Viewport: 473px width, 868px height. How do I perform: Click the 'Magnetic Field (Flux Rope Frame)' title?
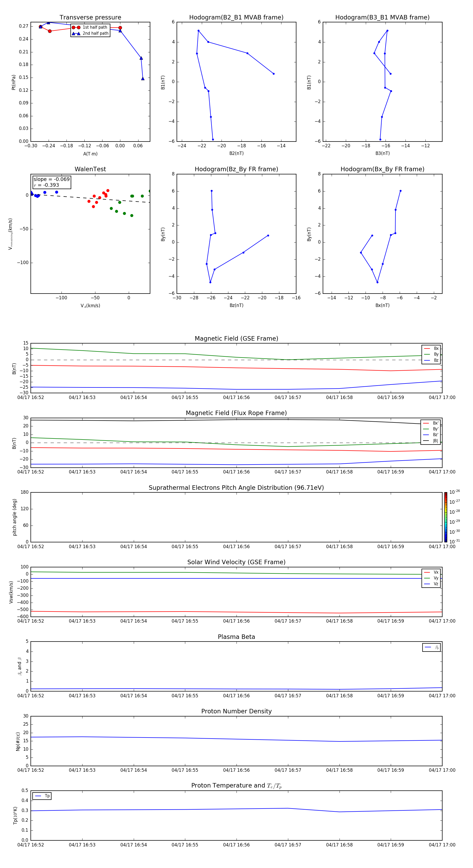coord(236,413)
